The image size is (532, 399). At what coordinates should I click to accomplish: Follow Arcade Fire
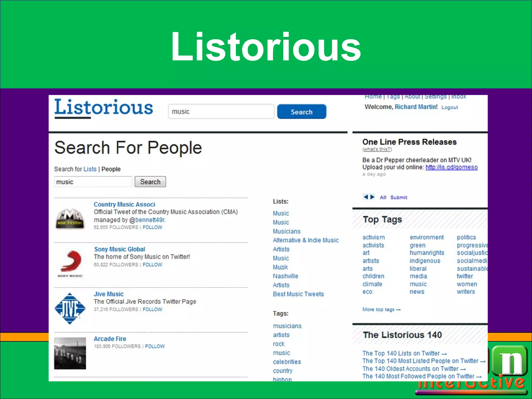click(155, 346)
